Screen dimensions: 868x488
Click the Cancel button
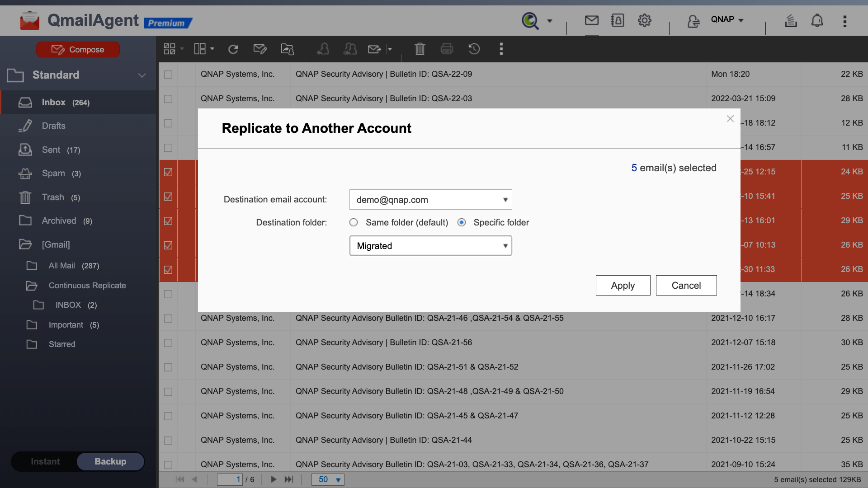pyautogui.click(x=686, y=286)
